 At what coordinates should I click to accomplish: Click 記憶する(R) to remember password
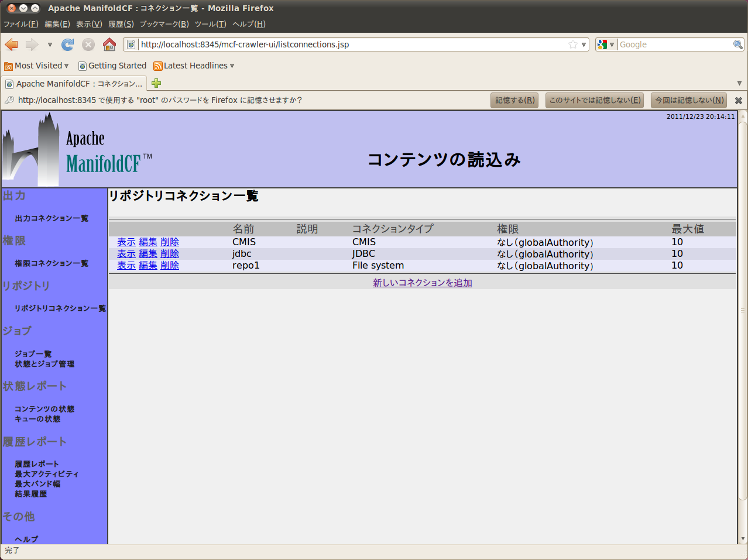pyautogui.click(x=514, y=100)
